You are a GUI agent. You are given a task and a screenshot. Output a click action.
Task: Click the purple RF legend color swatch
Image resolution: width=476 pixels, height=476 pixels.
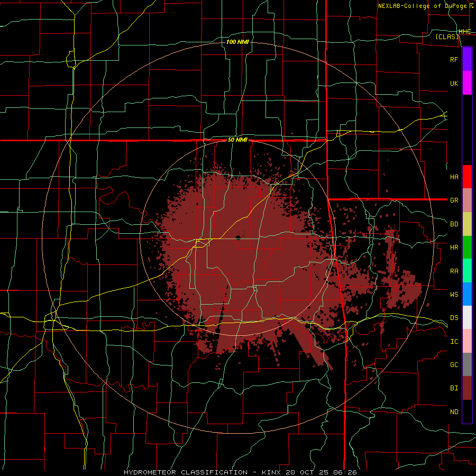(467, 59)
